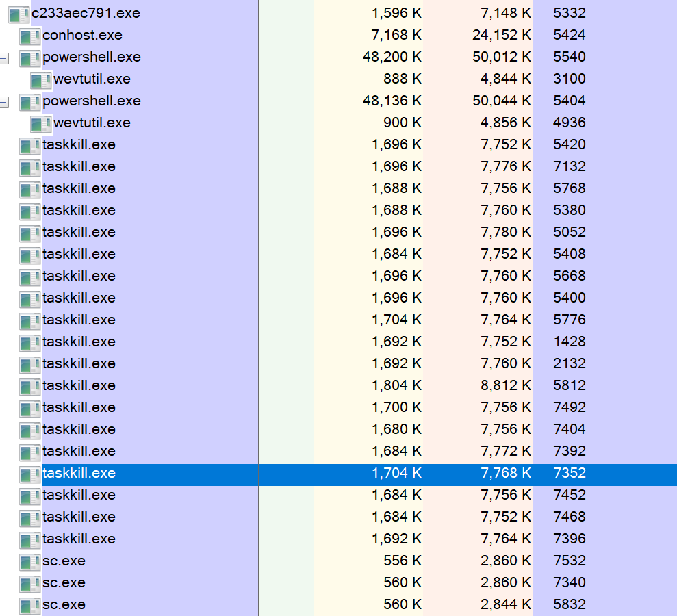
Task: Select the second powershell.exe process icon
Action: [29, 101]
